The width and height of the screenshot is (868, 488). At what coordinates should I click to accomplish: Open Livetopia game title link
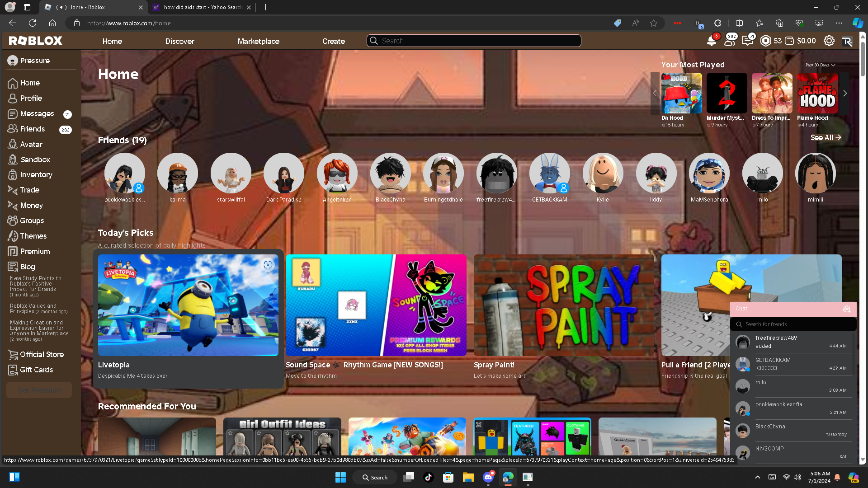113,365
